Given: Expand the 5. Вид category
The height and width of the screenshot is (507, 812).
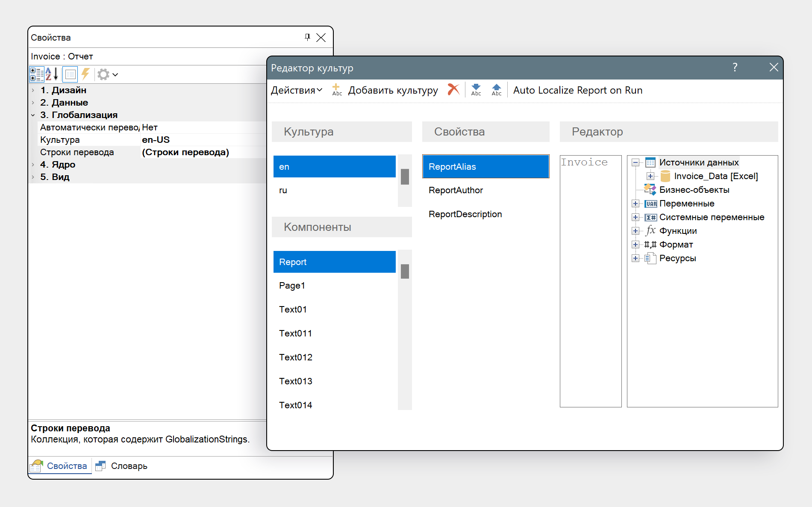Looking at the screenshot, I should (33, 177).
